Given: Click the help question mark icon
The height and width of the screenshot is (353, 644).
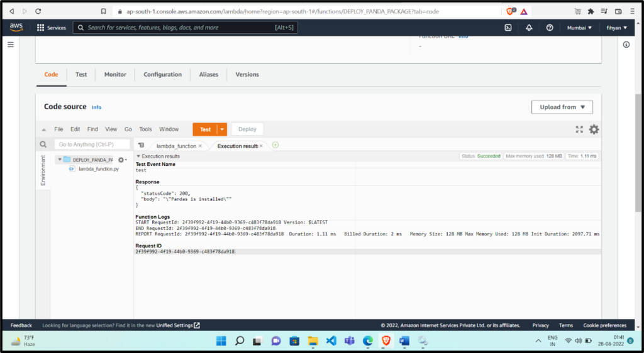Looking at the screenshot, I should click(x=550, y=28).
